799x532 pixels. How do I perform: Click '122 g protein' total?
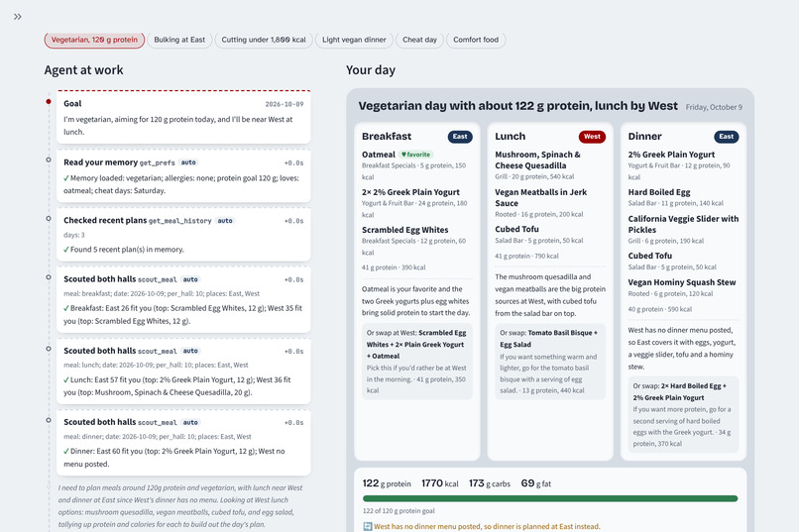[387, 483]
